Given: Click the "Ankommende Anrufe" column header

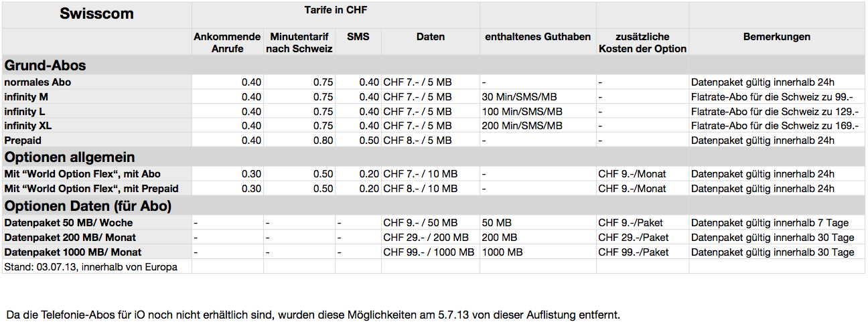Looking at the screenshot, I should [227, 42].
